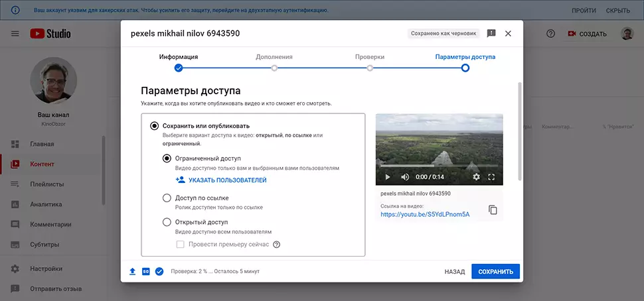Open Аналитика in the left sidebar
This screenshot has width=644, height=301.
[x=45, y=204]
